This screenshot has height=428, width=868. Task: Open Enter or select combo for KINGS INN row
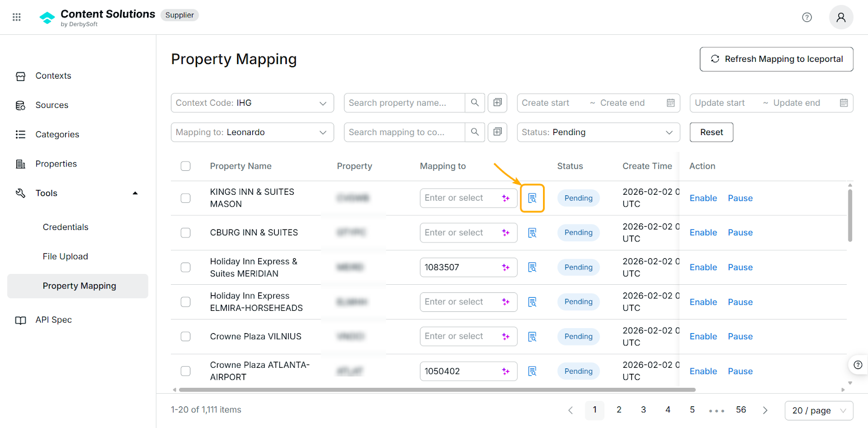click(468, 198)
